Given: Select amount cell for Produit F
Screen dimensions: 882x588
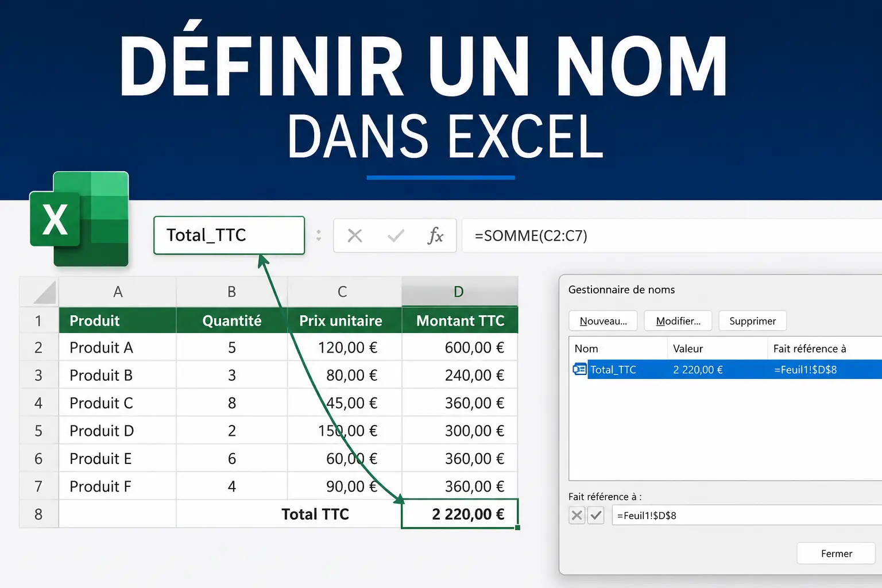Looking at the screenshot, I should (x=460, y=486).
